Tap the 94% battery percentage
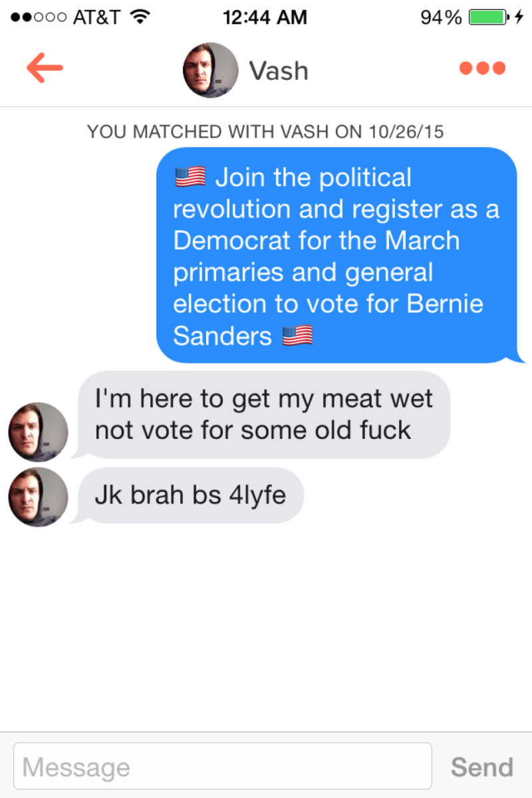Screen dimensions: 532x798 (x=442, y=17)
